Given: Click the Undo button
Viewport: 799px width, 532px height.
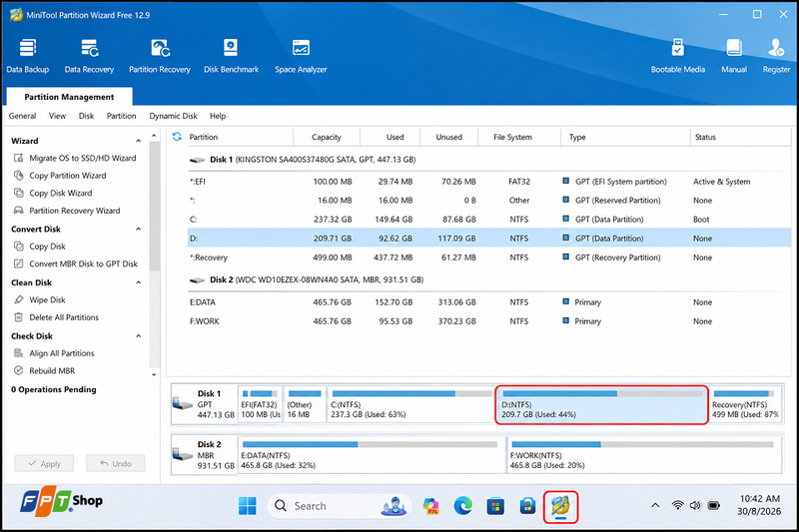Looking at the screenshot, I should pyautogui.click(x=116, y=463).
